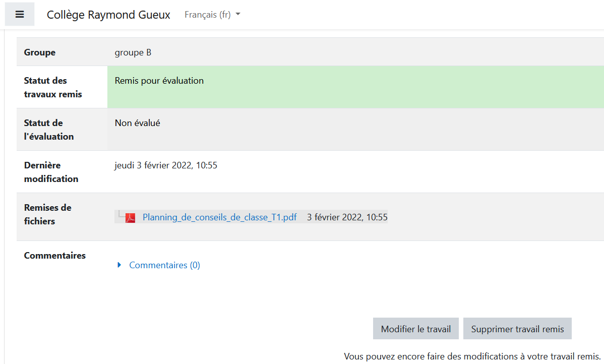The image size is (604, 364).
Task: Go to Collège Raymond Gueux home
Action: 108,15
